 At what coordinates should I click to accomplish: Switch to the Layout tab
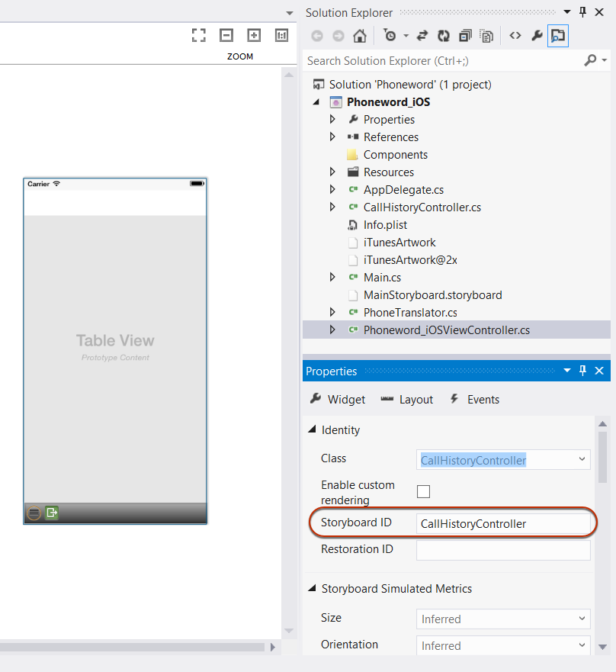(x=407, y=400)
